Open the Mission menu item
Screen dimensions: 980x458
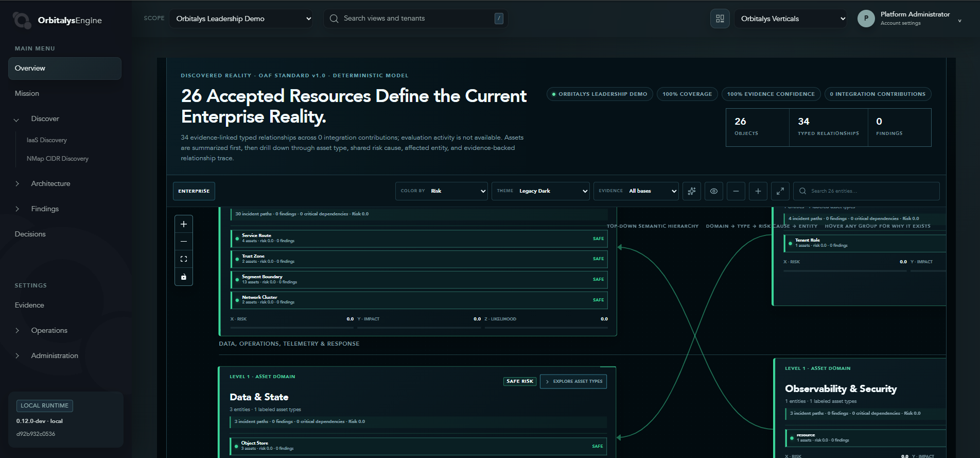click(27, 94)
